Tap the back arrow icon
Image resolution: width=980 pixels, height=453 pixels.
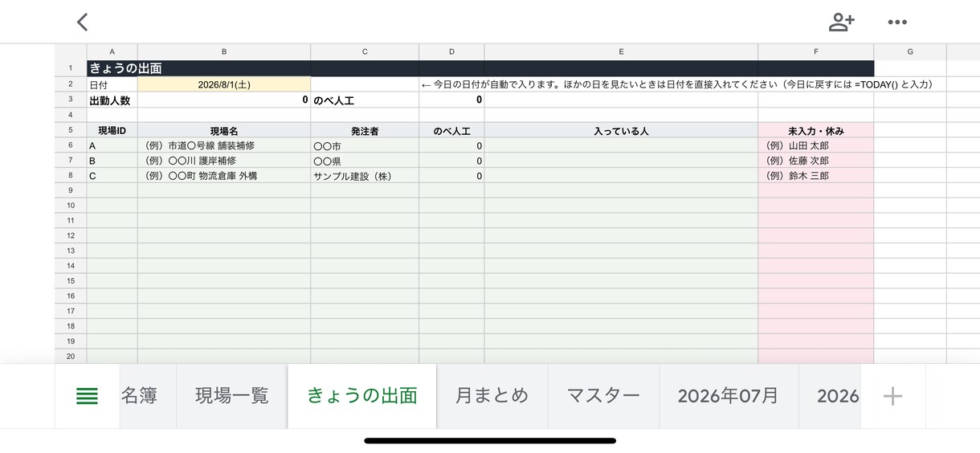pos(82,22)
